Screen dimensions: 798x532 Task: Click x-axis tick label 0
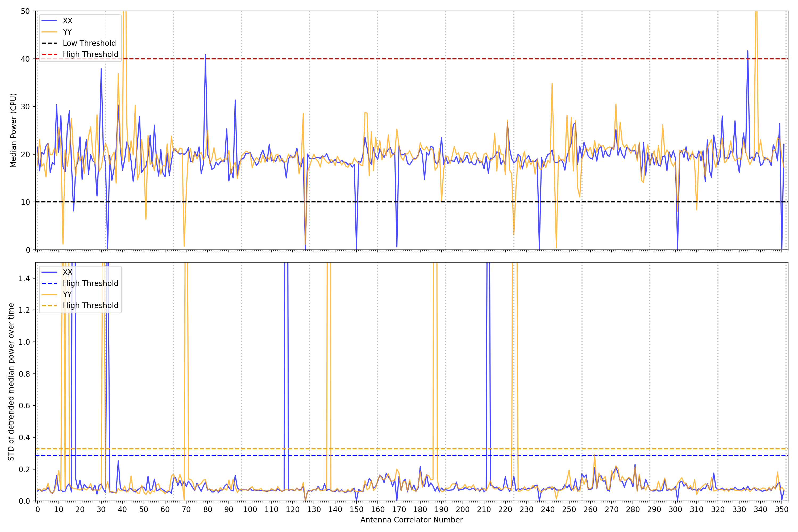[x=38, y=510]
